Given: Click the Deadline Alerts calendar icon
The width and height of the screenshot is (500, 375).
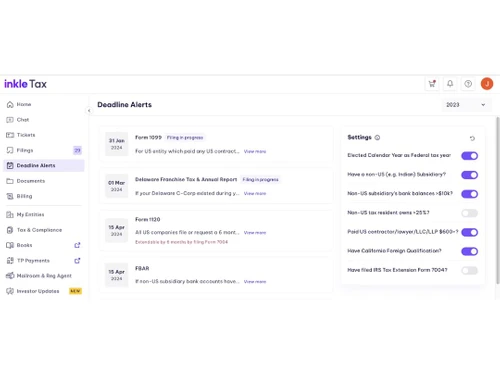Looking at the screenshot, I should pos(10,165).
